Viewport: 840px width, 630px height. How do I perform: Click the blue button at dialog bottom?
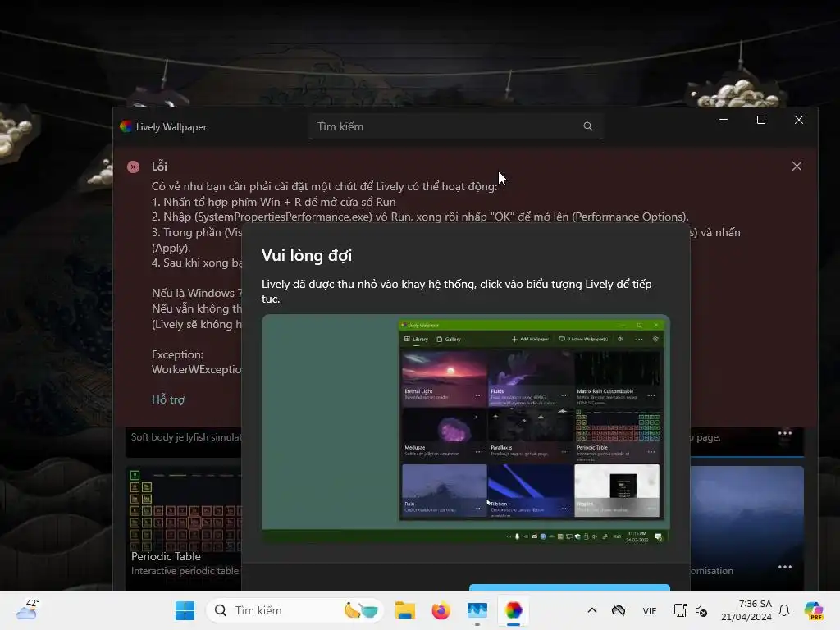[569, 587]
